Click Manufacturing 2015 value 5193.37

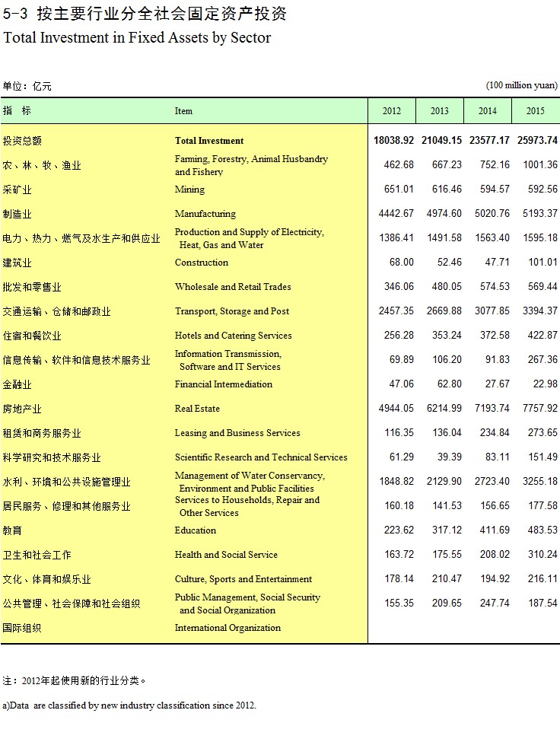[x=540, y=213]
